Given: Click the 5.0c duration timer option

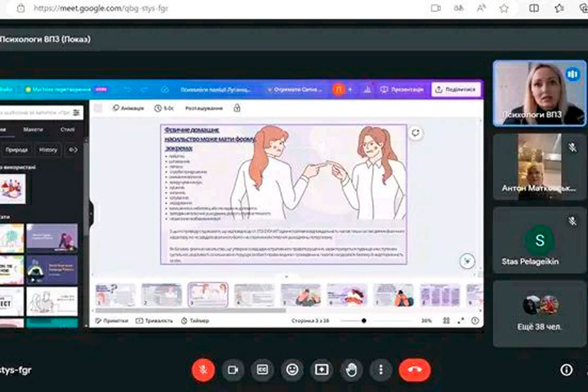Looking at the screenshot, I should 164,108.
